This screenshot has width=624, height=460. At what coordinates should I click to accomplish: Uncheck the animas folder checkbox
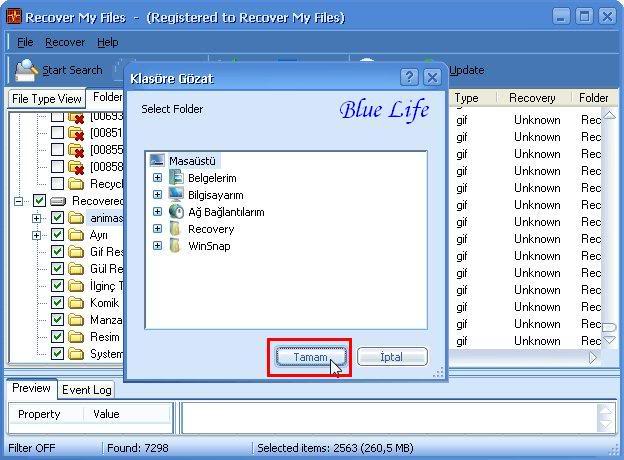click(x=57, y=218)
